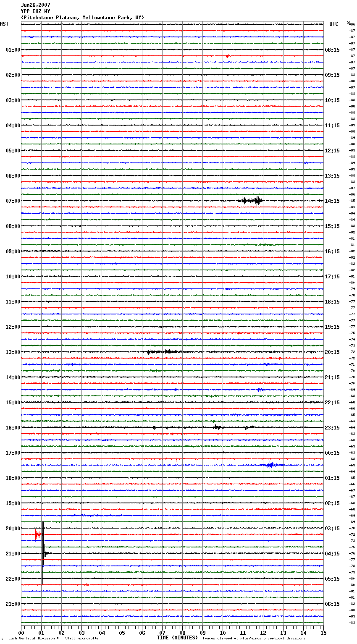
Task: Click the 15:15 UTC time label
Action: coord(332,226)
